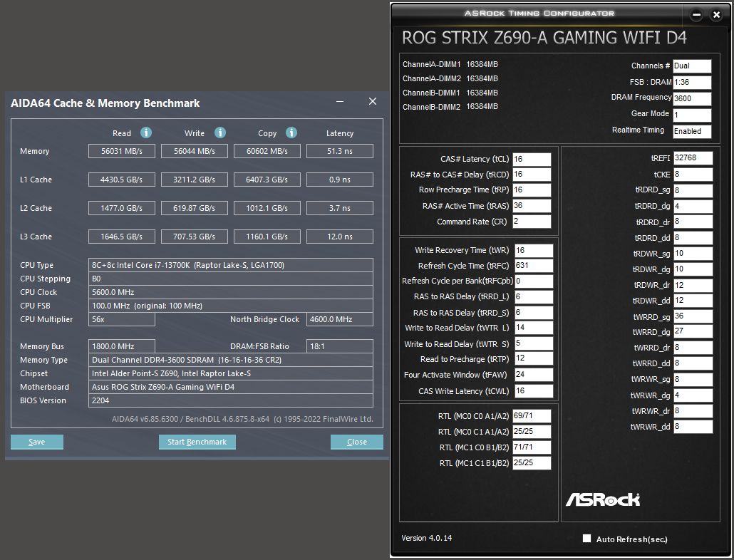This screenshot has width=734, height=560.
Task: Select L2 Cache Write 619.87 GB/s field
Action: click(x=195, y=208)
